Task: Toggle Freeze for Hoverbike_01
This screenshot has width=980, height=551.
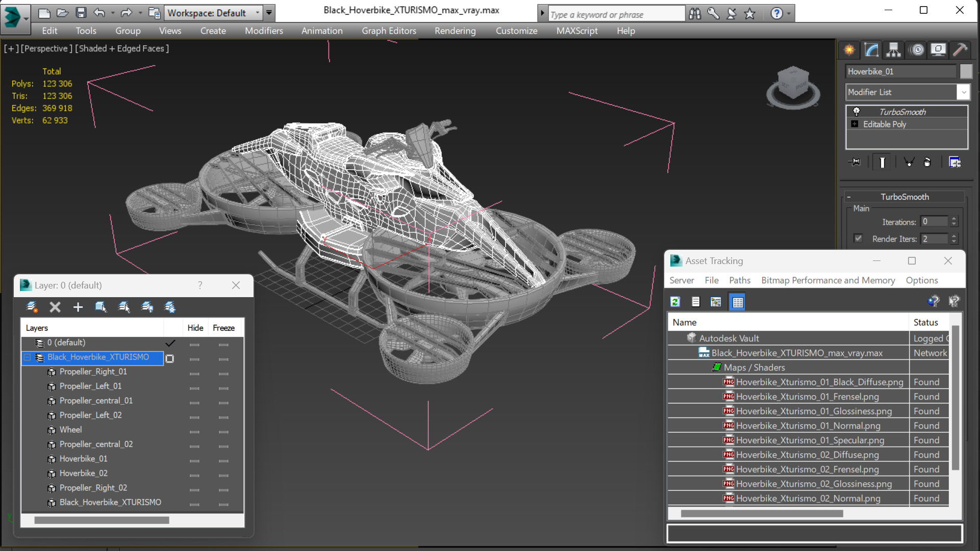Action: pos(223,461)
